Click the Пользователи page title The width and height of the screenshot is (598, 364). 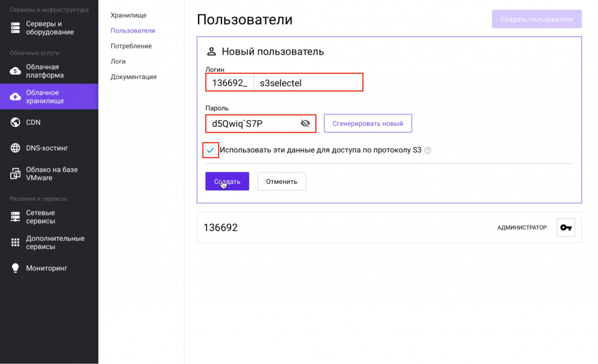click(x=245, y=19)
